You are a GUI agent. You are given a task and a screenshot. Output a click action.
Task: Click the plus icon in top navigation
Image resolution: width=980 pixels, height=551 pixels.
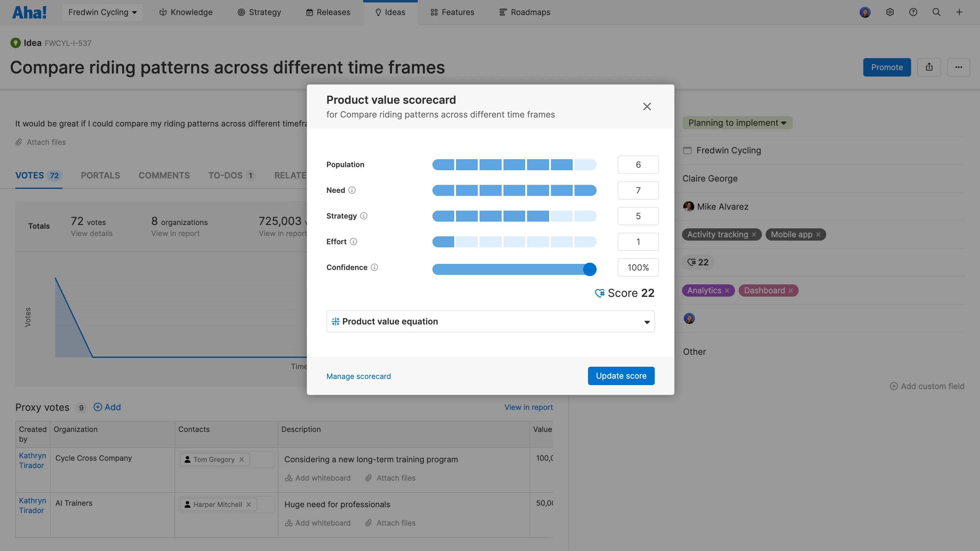tap(959, 12)
